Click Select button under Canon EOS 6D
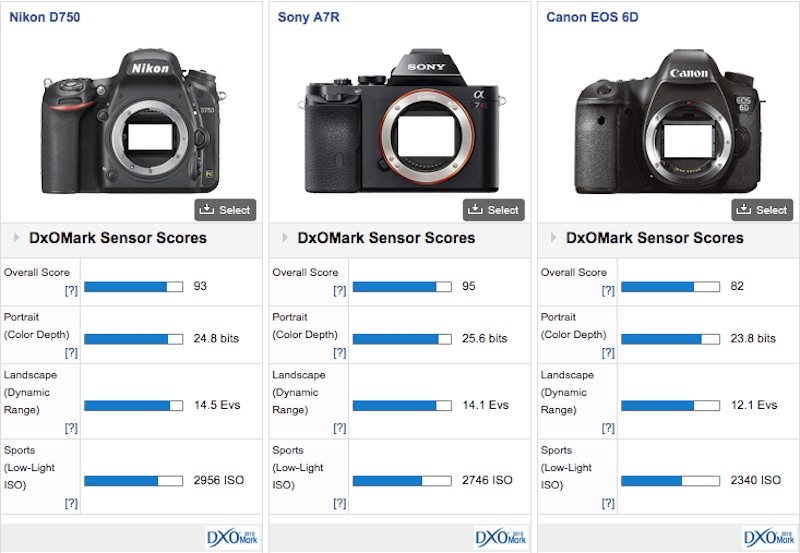800x553 pixels. [x=762, y=210]
